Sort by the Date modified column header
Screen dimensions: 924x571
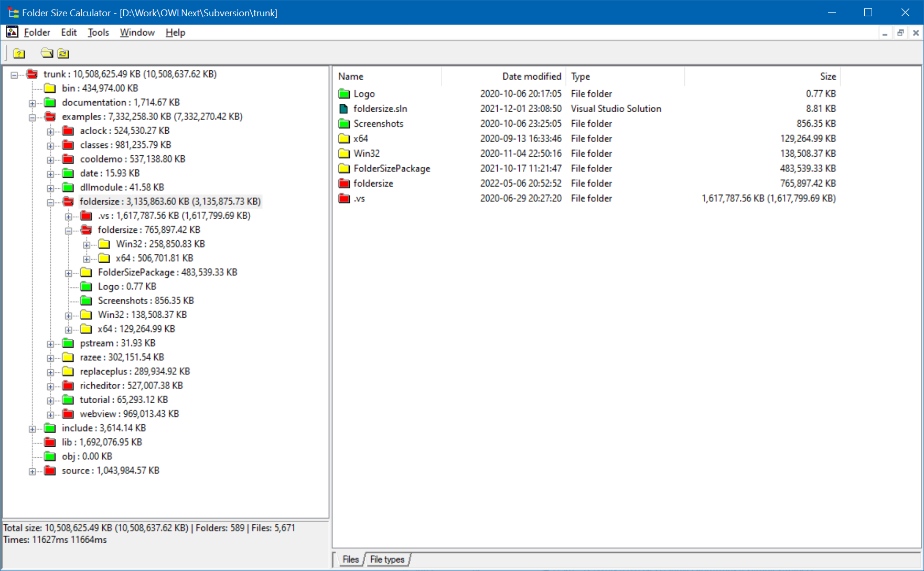click(x=504, y=77)
